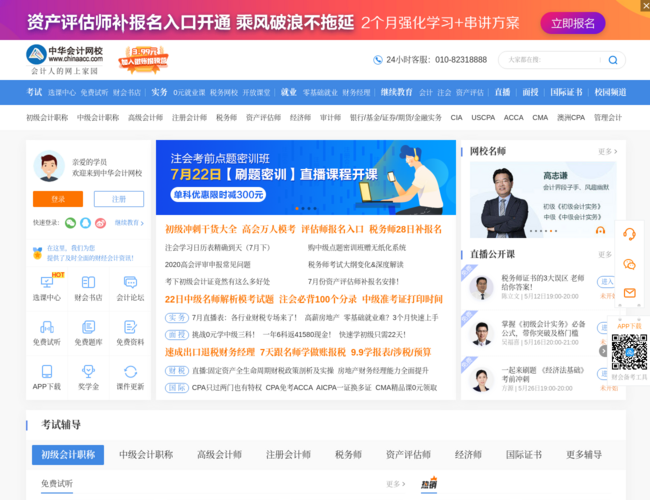Open the 财会书店 book icon

click(88, 282)
